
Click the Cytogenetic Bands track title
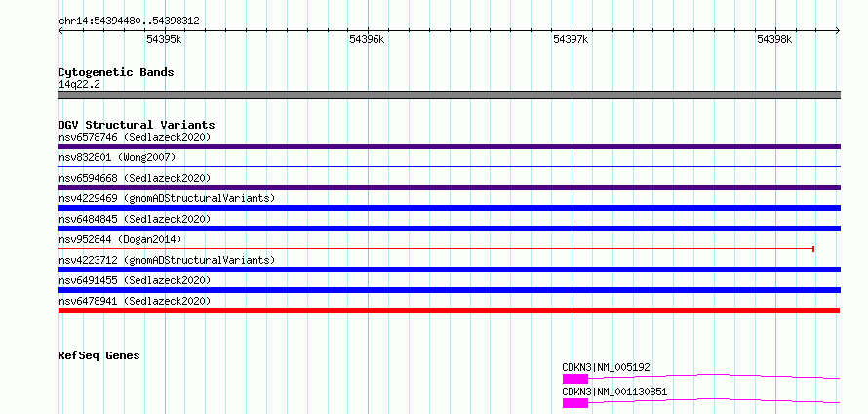coord(116,72)
